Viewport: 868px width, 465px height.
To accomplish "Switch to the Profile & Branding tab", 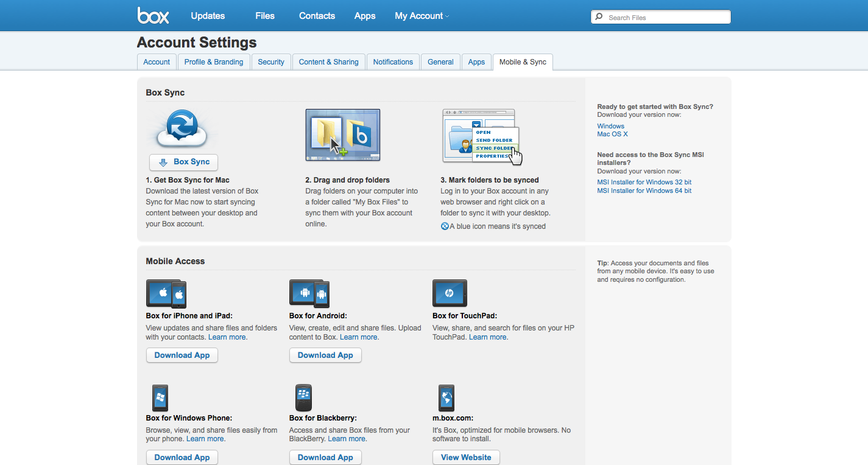I will pyautogui.click(x=214, y=62).
